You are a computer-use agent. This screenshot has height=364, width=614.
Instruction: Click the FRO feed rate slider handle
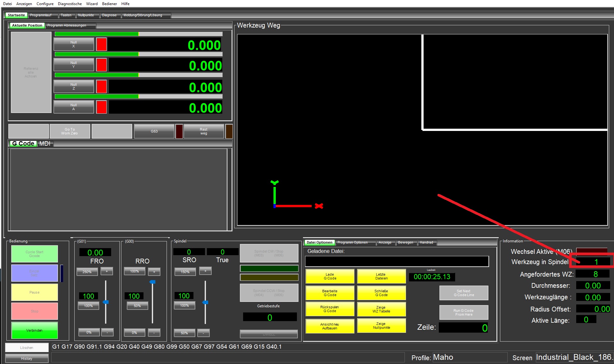point(105,302)
